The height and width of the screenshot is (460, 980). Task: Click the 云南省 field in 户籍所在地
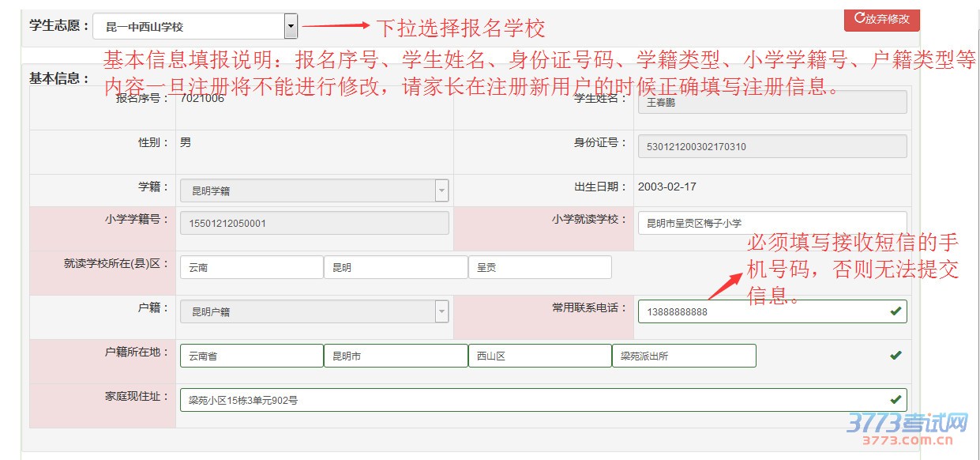coord(251,356)
